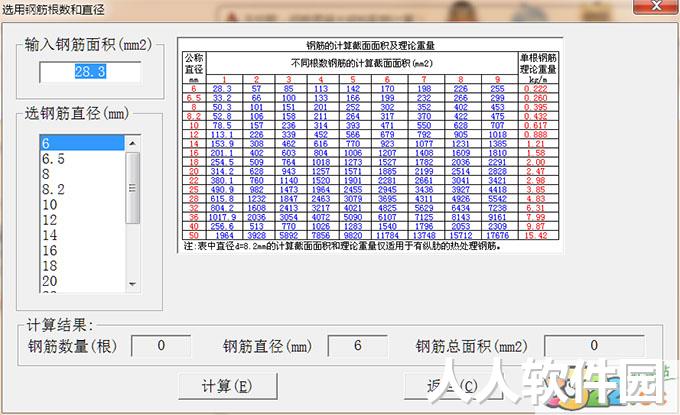The width and height of the screenshot is (680, 415).
Task: Pick diameter 16 in the list
Action: tap(82, 250)
